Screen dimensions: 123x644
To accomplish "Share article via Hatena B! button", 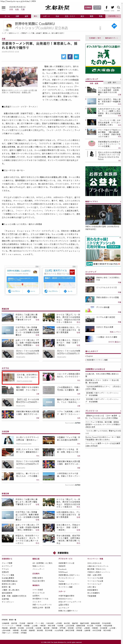I will 76,57.
